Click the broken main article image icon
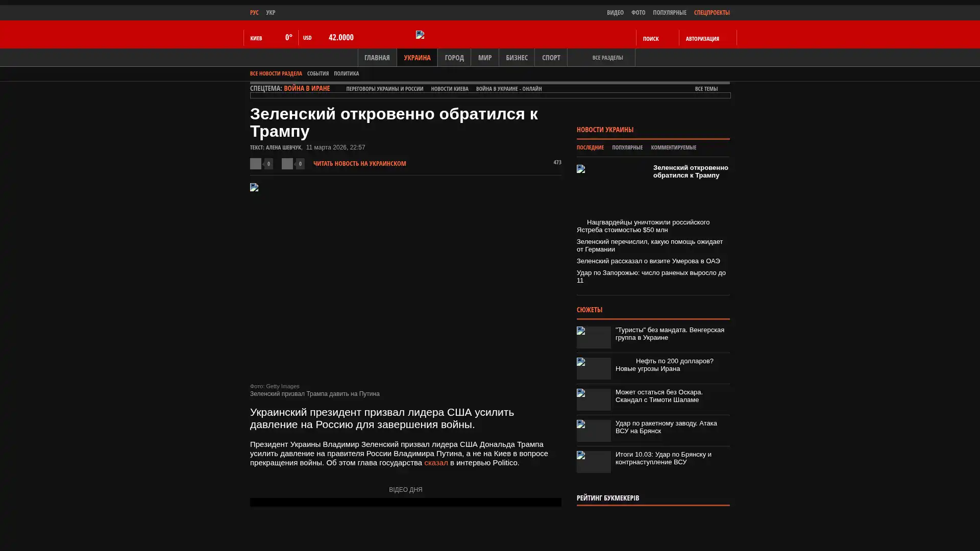Screen dimensions: 980x551 [254, 187]
